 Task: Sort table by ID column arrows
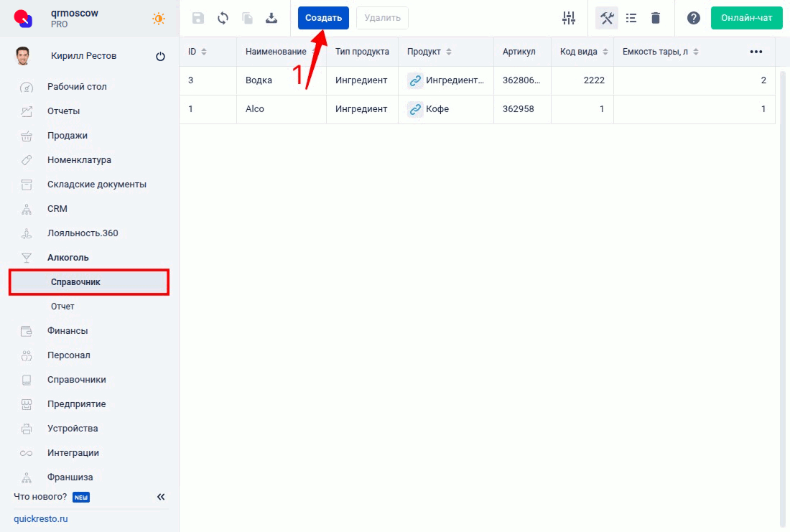tap(203, 52)
